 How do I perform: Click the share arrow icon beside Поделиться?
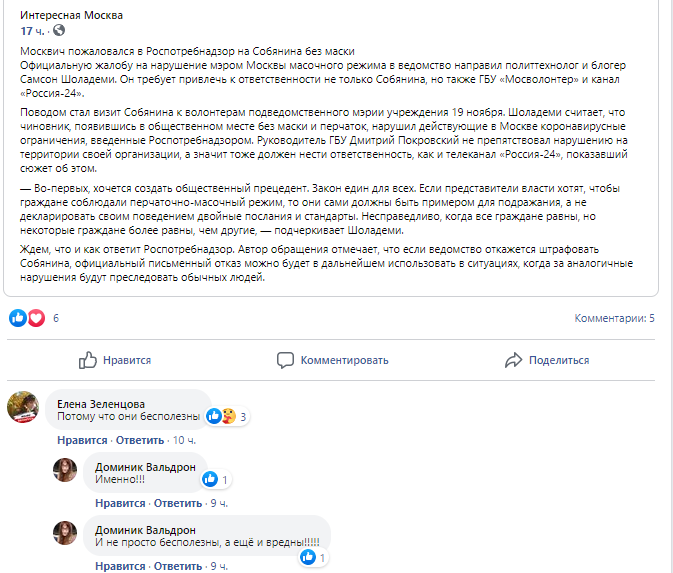tap(514, 360)
